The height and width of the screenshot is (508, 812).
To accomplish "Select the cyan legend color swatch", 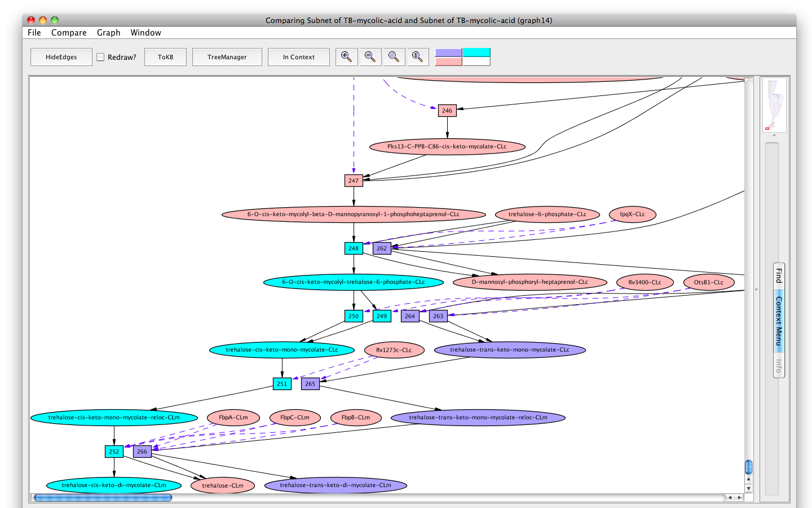I will point(476,52).
